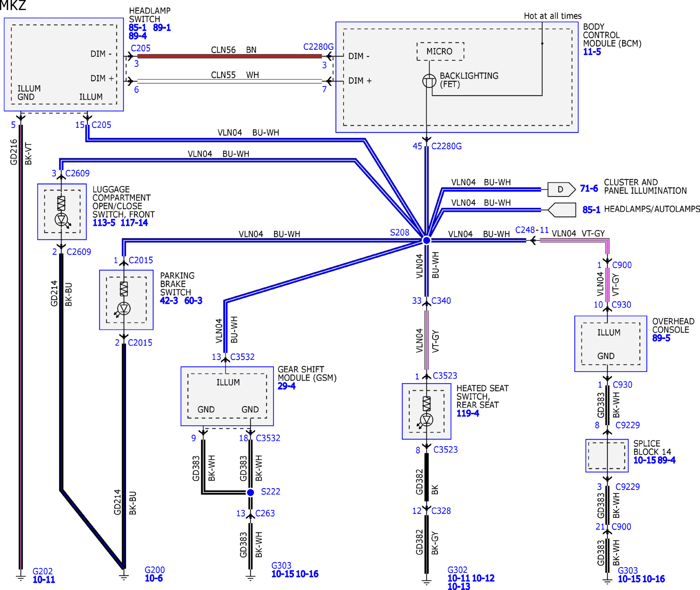This screenshot has height=590, width=700.
Task: Click resistor symbol in heated seat switch
Action: point(427,404)
